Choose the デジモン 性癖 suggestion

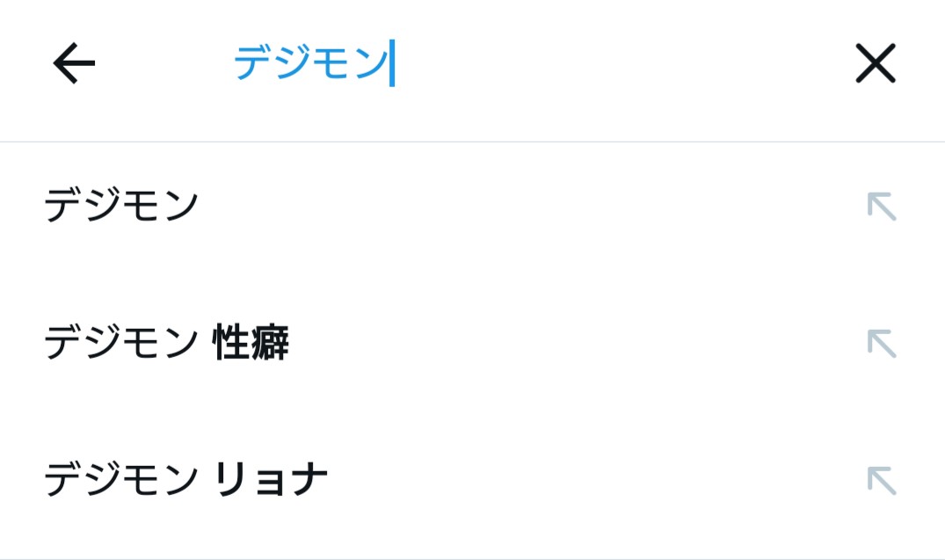166,344
